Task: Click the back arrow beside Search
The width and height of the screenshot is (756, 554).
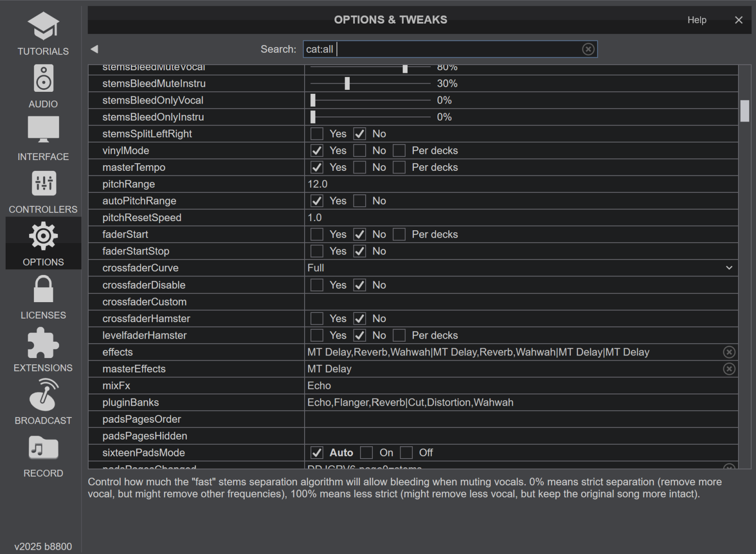Action: pyautogui.click(x=94, y=49)
